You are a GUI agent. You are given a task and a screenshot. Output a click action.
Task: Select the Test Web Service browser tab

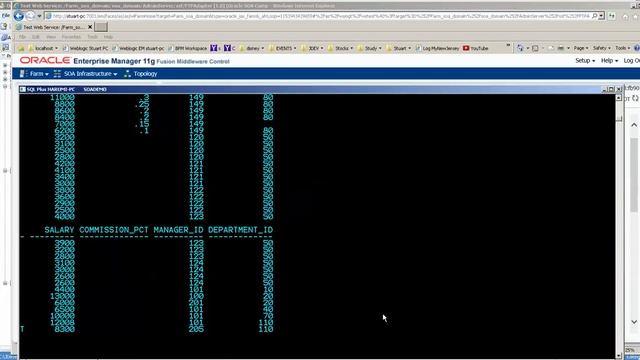click(53, 27)
